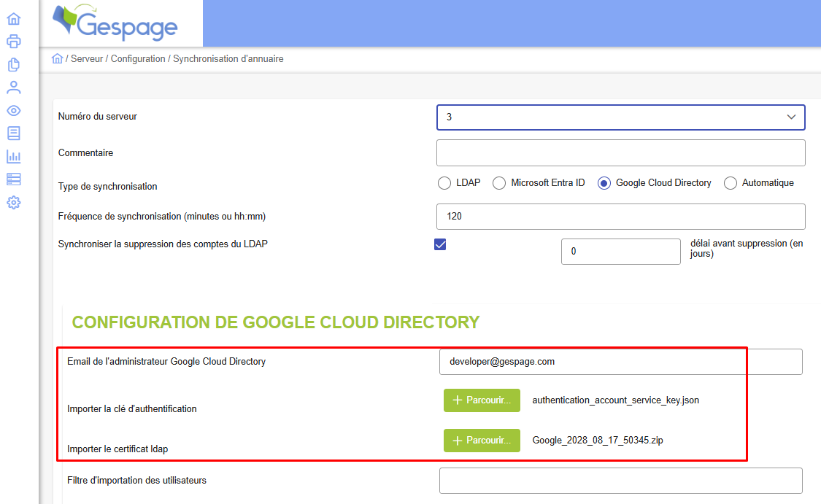Image resolution: width=821 pixels, height=504 pixels.
Task: Select the Microsoft Entra ID radio button
Action: coord(499,183)
